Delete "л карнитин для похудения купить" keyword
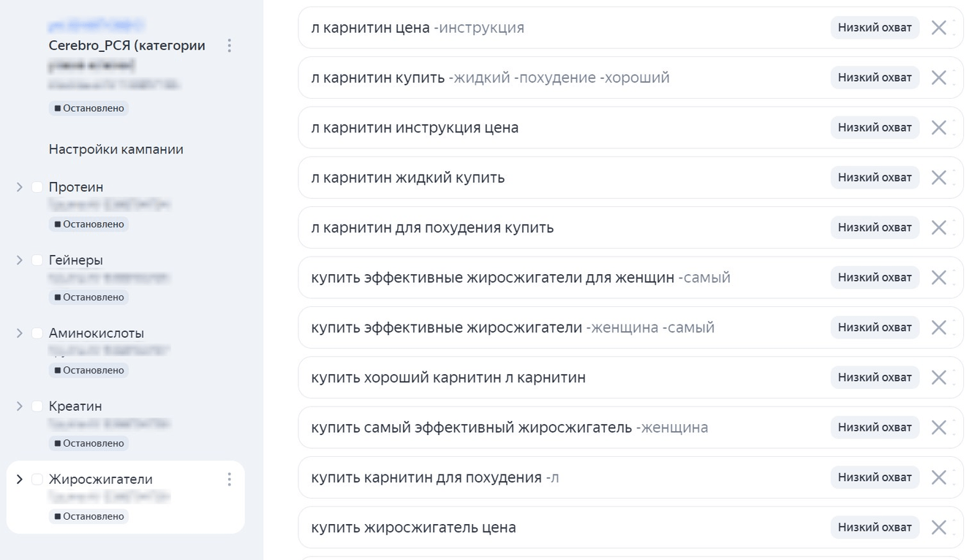This screenshot has width=980, height=560. 938,227
